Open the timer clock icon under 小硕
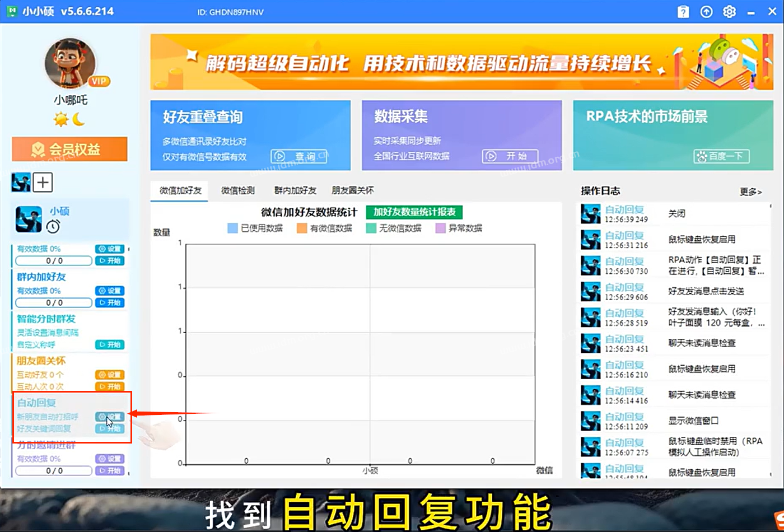Viewport: 784px width, 532px height. pyautogui.click(x=53, y=226)
